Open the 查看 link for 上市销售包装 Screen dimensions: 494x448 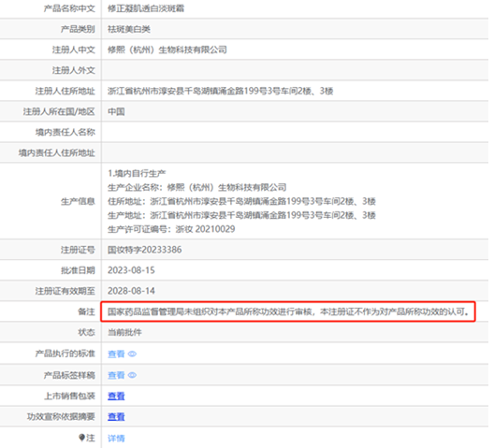(116, 396)
